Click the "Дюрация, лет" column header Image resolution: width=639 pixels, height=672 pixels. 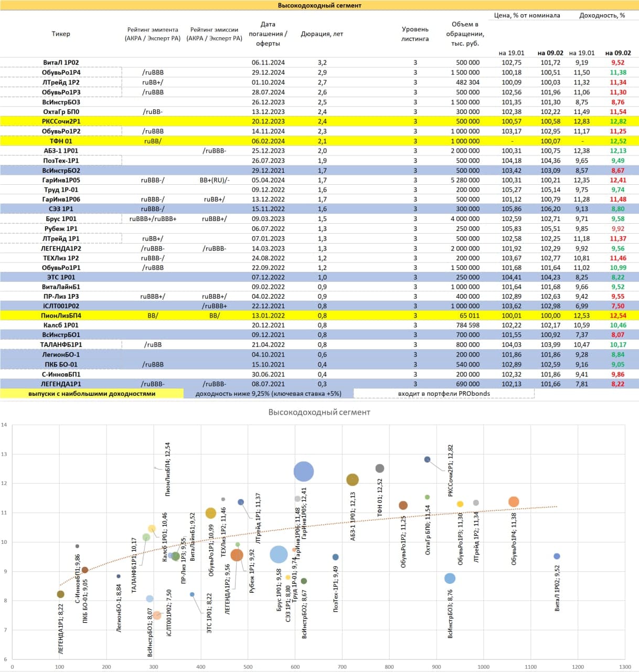(x=322, y=34)
